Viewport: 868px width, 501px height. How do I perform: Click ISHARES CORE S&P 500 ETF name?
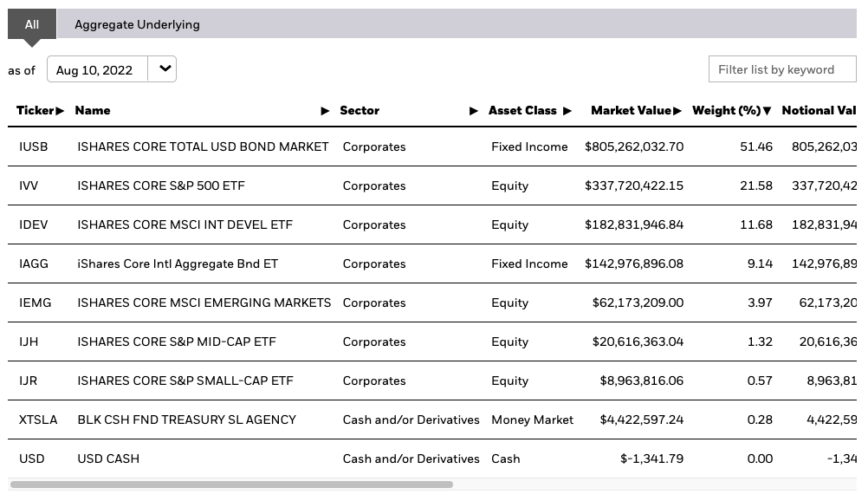coord(161,185)
